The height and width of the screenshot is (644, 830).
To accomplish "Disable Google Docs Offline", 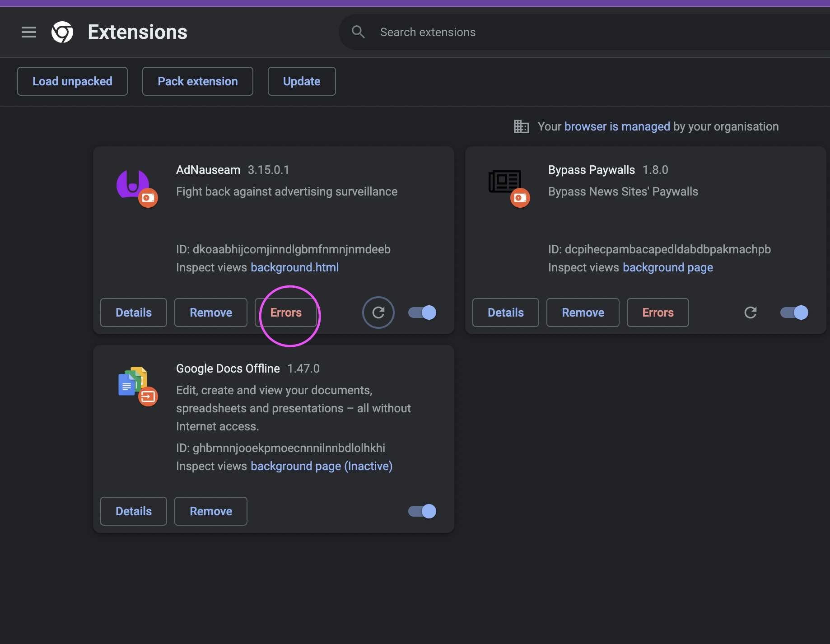I will [421, 511].
